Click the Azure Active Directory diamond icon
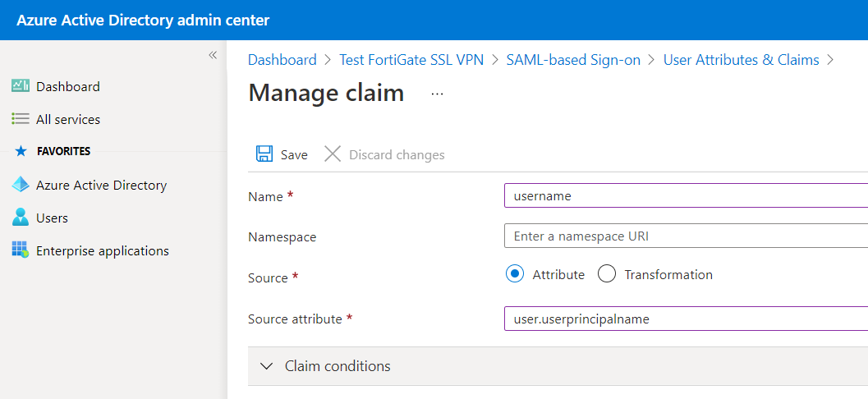 tap(21, 185)
